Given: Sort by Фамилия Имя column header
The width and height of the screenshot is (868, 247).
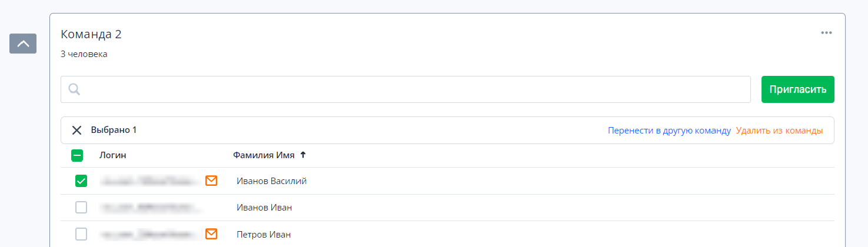Looking at the screenshot, I should click(264, 155).
